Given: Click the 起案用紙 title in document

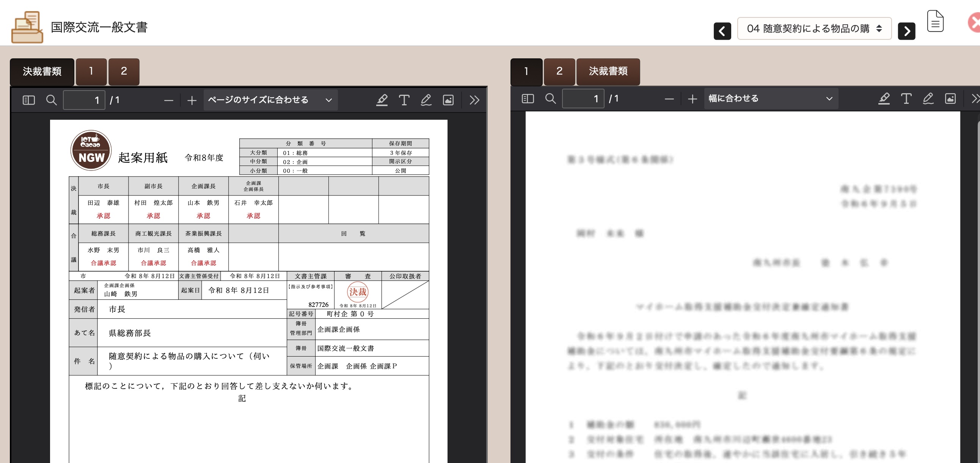Looking at the screenshot, I should click(143, 157).
